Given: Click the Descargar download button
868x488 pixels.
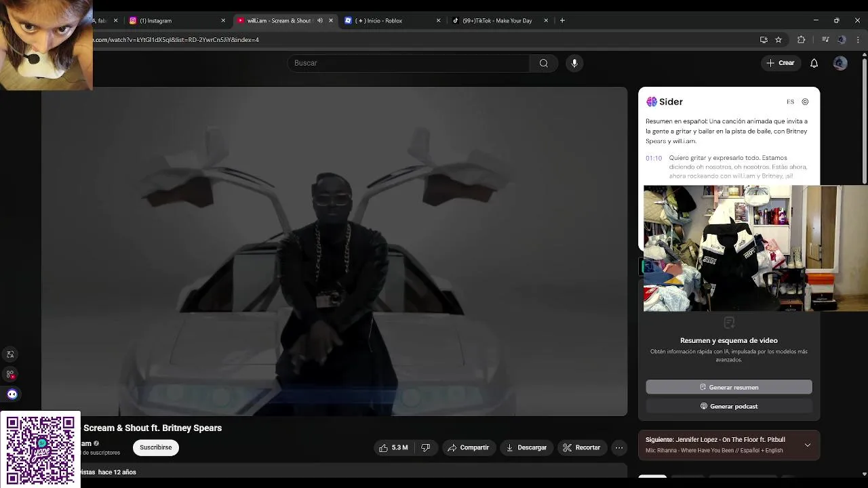Looking at the screenshot, I should coord(526,447).
